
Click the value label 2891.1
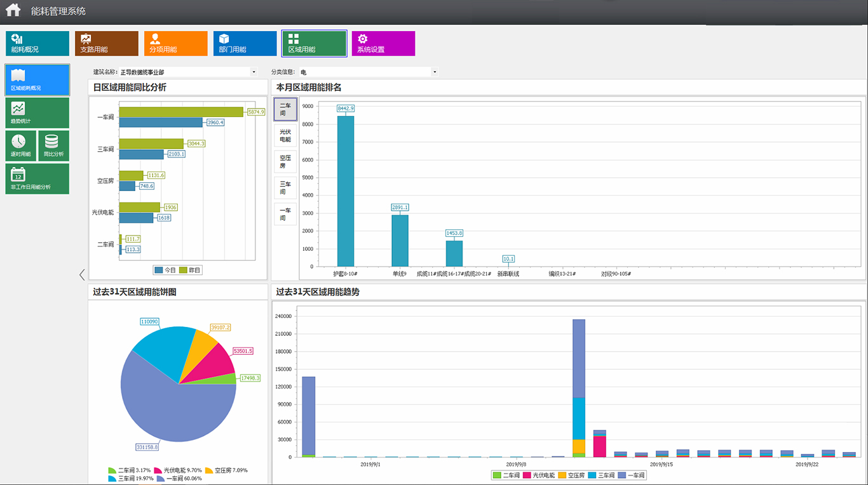tap(400, 208)
